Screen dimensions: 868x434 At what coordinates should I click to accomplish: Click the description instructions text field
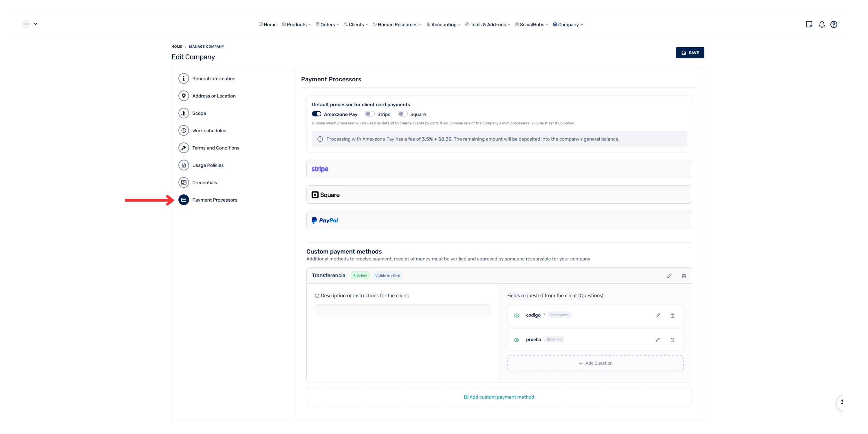(x=402, y=310)
